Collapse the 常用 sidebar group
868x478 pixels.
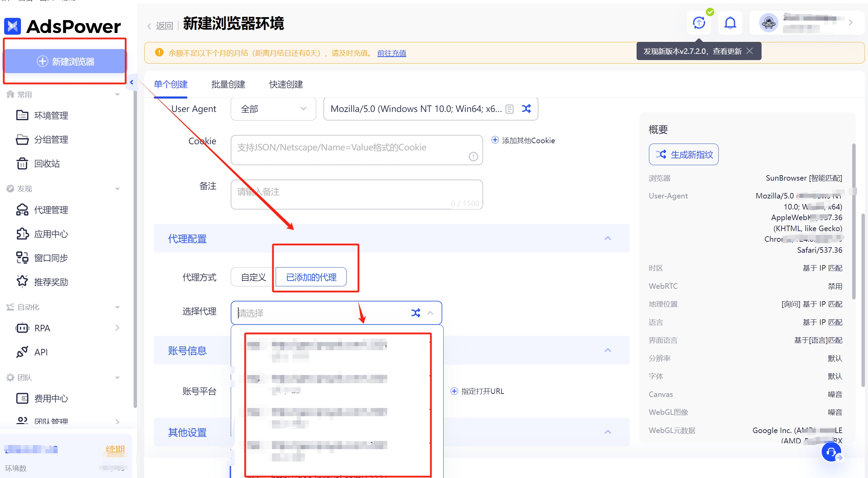[x=117, y=94]
